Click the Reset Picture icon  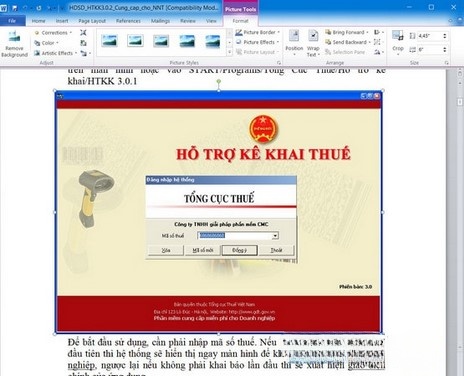[83, 53]
